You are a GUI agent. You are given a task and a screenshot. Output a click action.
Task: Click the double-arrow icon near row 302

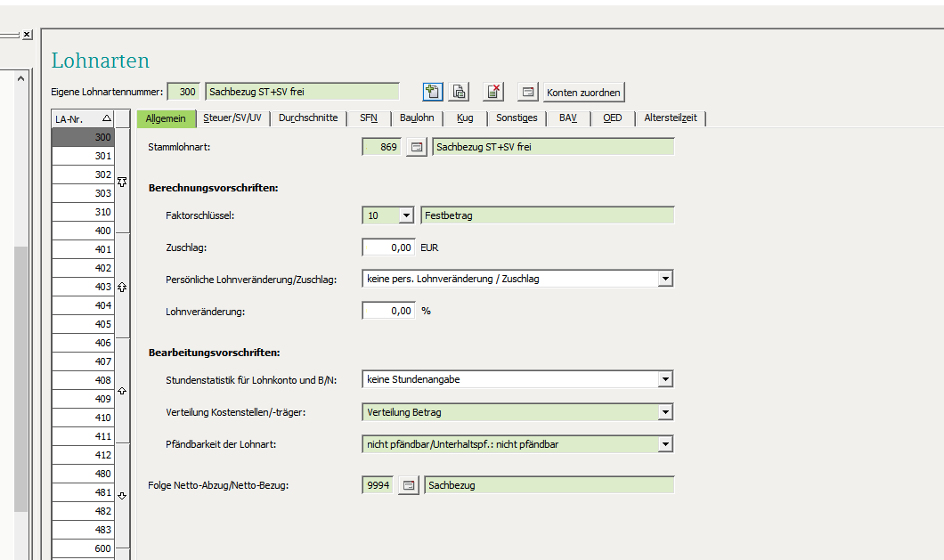point(122,181)
